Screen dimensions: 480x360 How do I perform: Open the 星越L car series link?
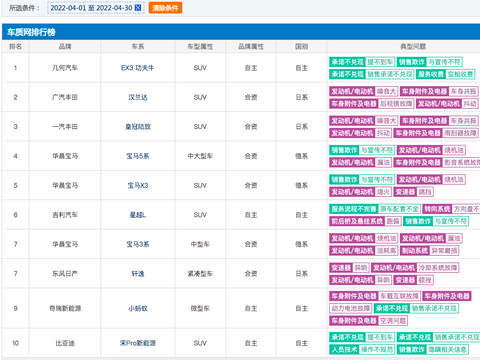point(138,215)
